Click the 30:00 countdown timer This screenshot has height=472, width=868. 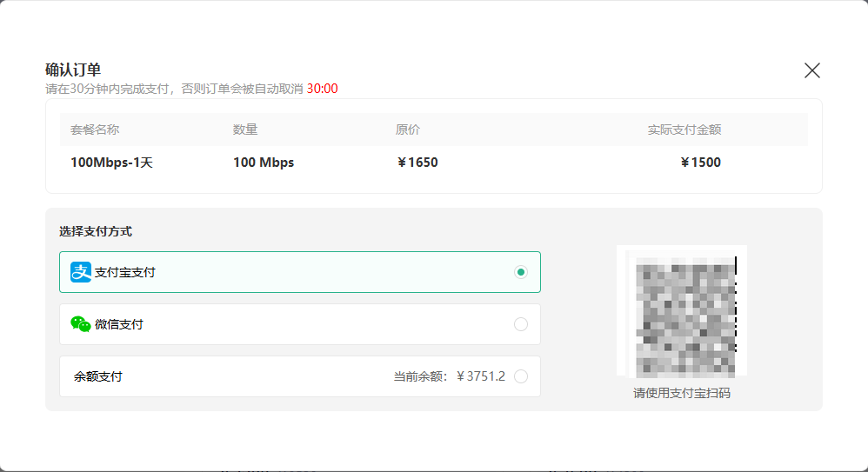(322, 89)
